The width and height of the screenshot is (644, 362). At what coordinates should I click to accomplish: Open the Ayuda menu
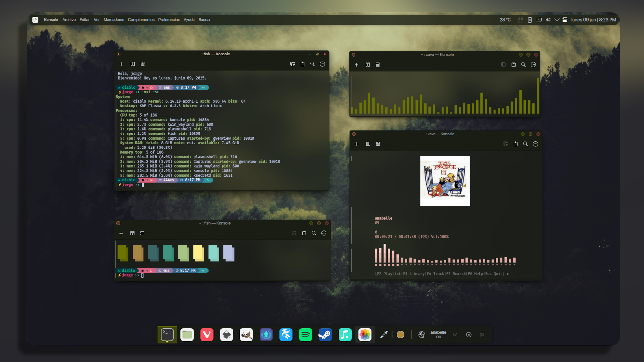[189, 20]
